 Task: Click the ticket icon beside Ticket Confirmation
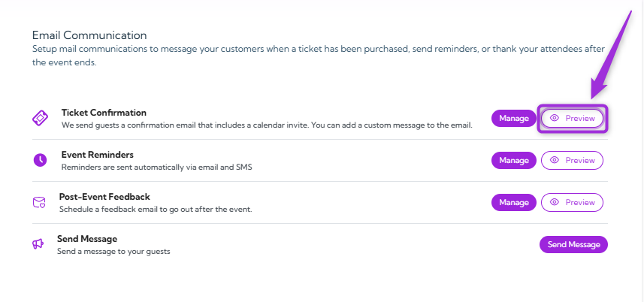[x=41, y=118]
